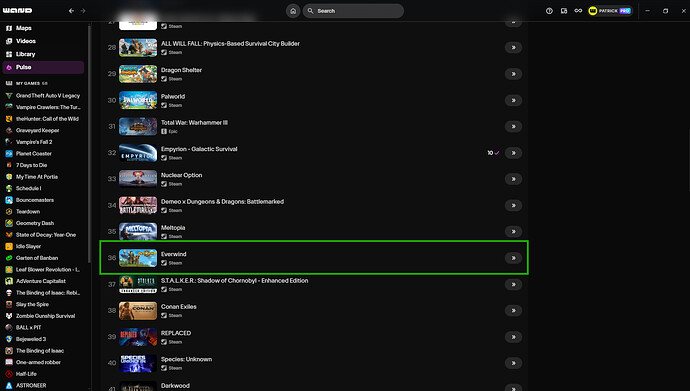Click the WeMod logo
Viewport: 690px width, 391px height.
pos(17,10)
